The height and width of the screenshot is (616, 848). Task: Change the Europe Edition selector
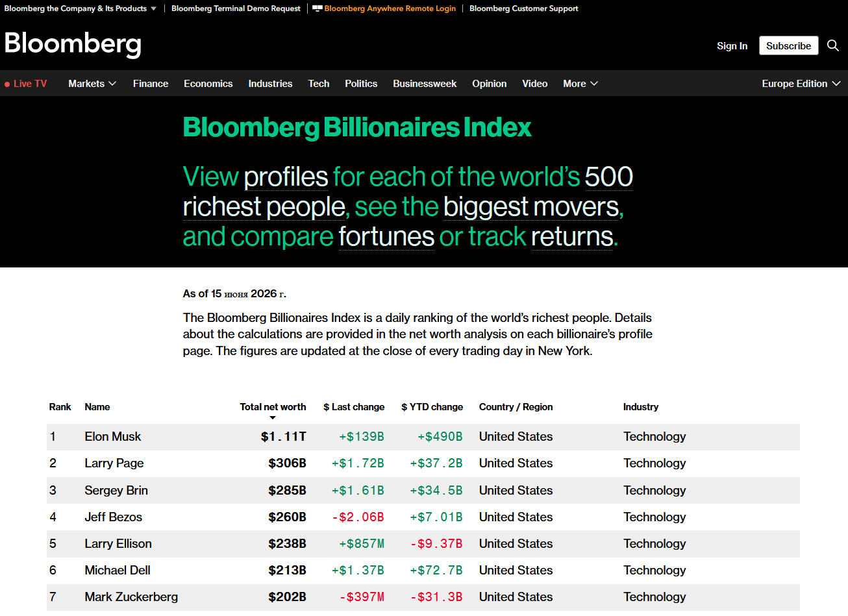[801, 84]
